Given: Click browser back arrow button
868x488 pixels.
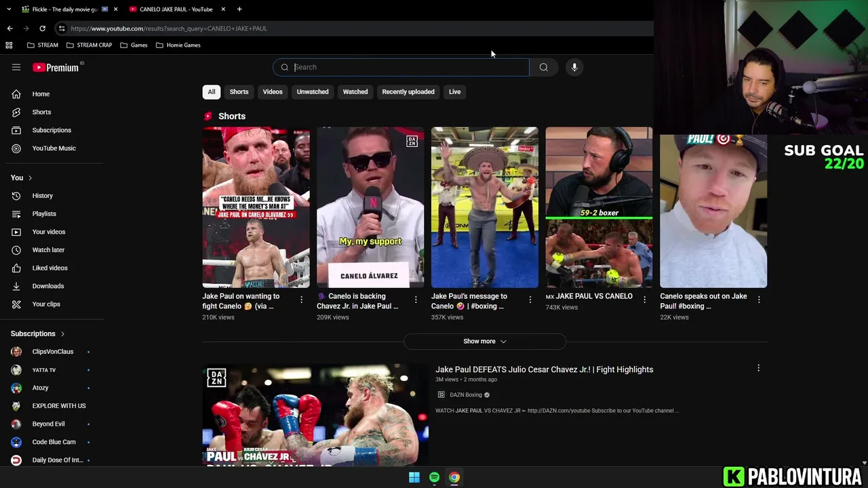Looking at the screenshot, I should (x=9, y=28).
